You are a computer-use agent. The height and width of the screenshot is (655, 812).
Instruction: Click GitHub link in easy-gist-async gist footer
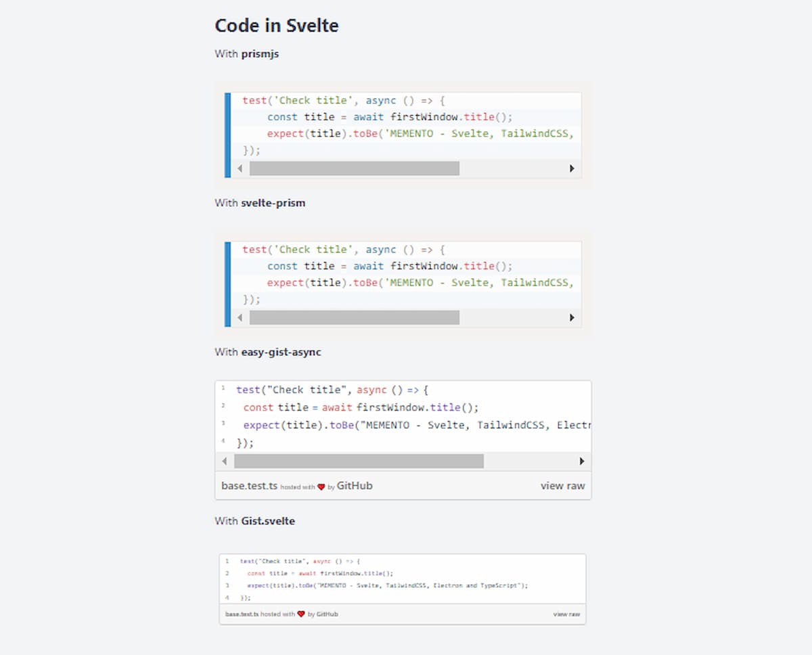point(355,486)
